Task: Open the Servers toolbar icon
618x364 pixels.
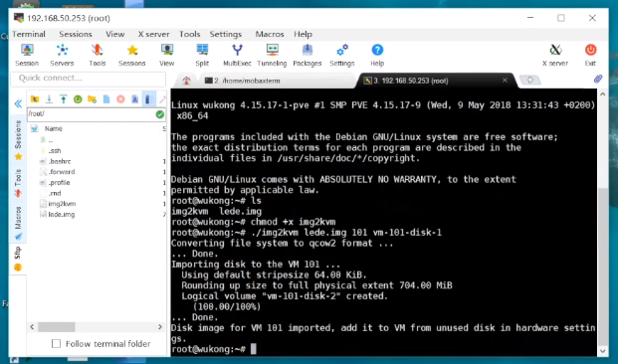Action: coord(62,55)
